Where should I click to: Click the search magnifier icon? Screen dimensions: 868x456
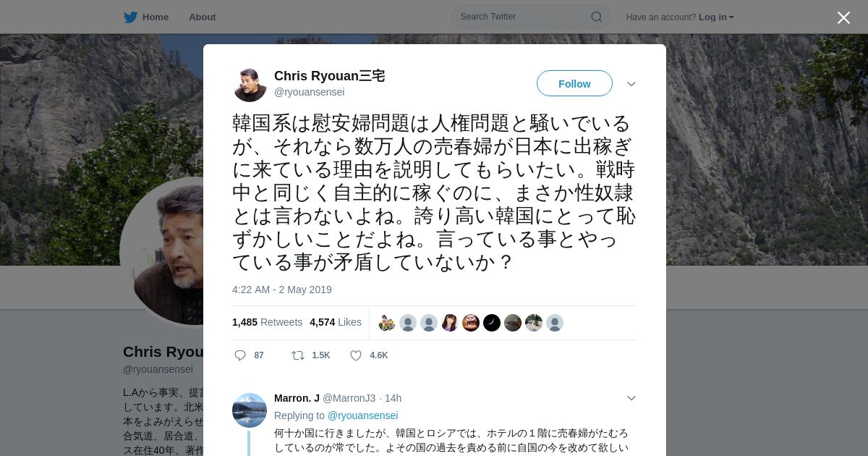[597, 17]
